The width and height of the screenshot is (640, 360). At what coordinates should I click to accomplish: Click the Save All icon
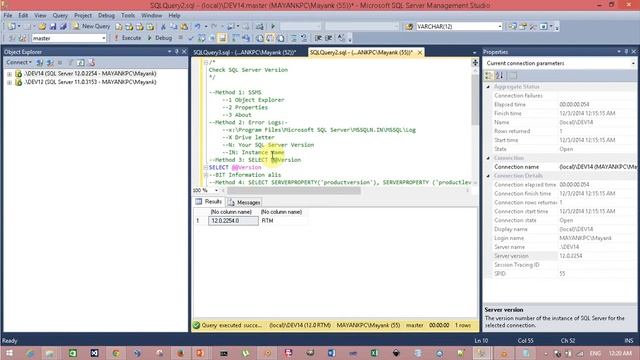pyautogui.click(x=63, y=27)
